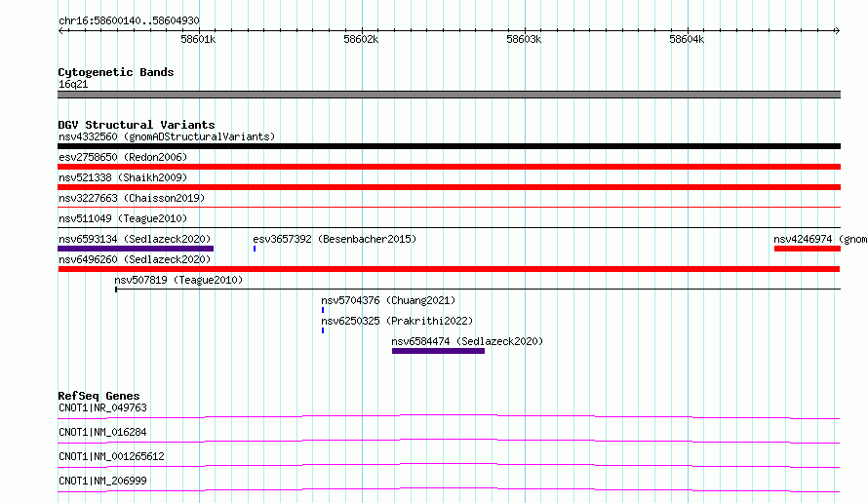Open variant nsv6593134 (Sedlazeck2020) label
Image resolution: width=868 pixels, height=503 pixels.
[x=135, y=239]
